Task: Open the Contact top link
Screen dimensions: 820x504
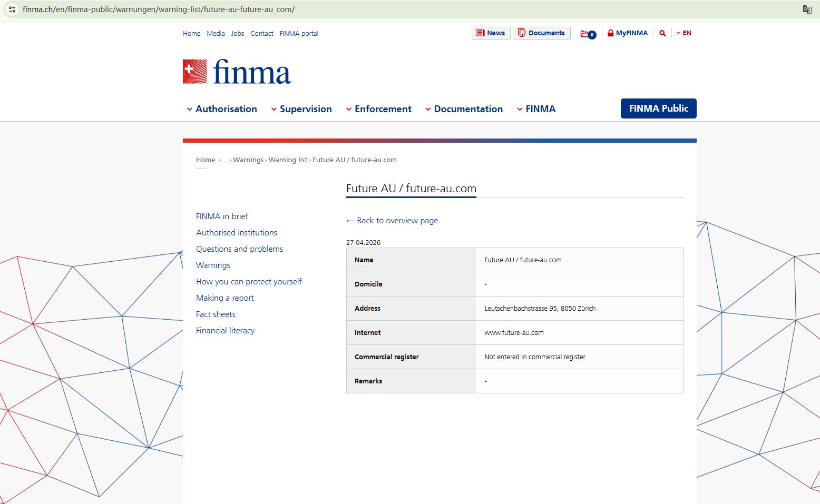Action: (262, 33)
